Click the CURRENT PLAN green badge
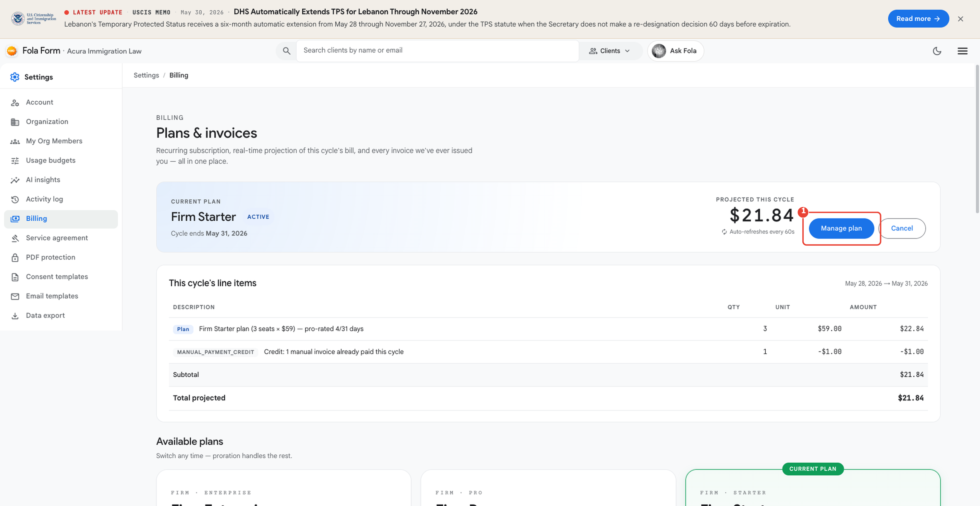Image resolution: width=980 pixels, height=506 pixels. click(x=813, y=469)
